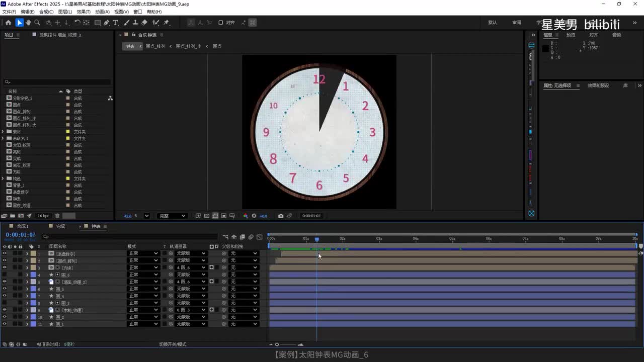The height and width of the screenshot is (362, 644).
Task: Click the Home icon in toolbar
Action: point(8,23)
